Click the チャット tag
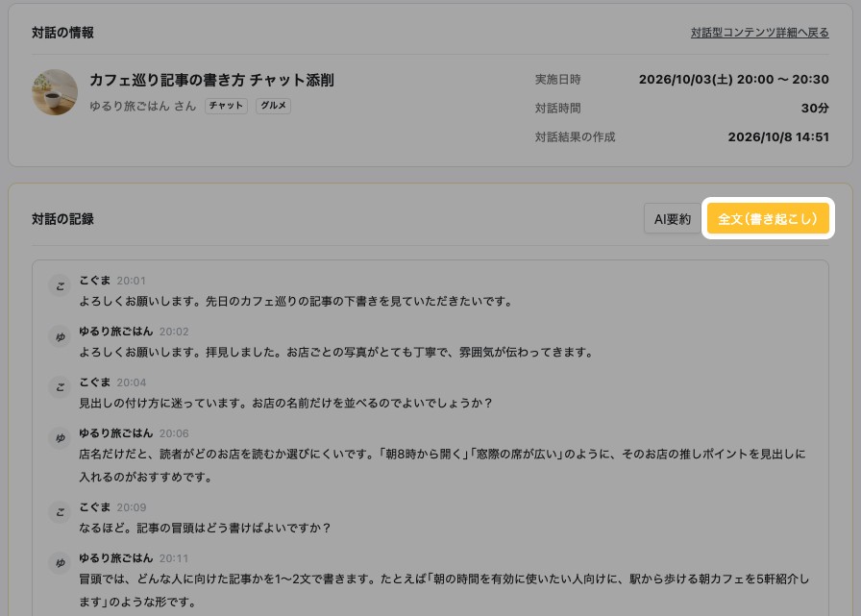This screenshot has width=861, height=616. point(226,106)
